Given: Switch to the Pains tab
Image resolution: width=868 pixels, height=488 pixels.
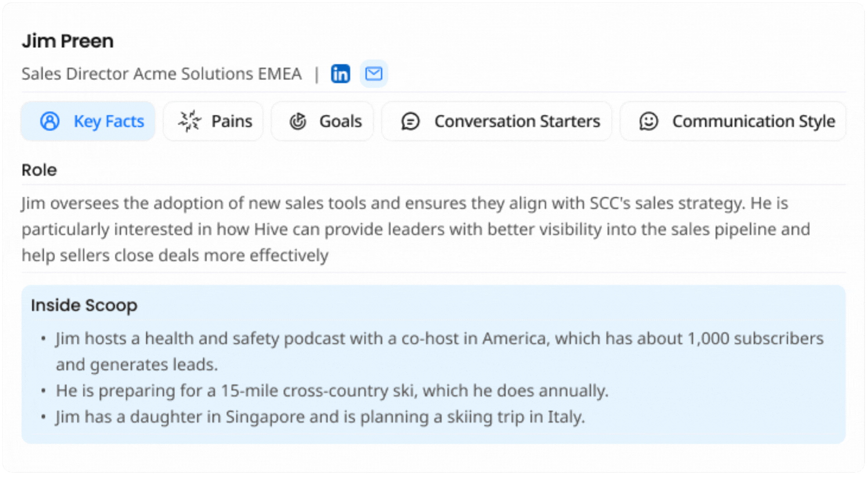Looking at the screenshot, I should (x=213, y=121).
